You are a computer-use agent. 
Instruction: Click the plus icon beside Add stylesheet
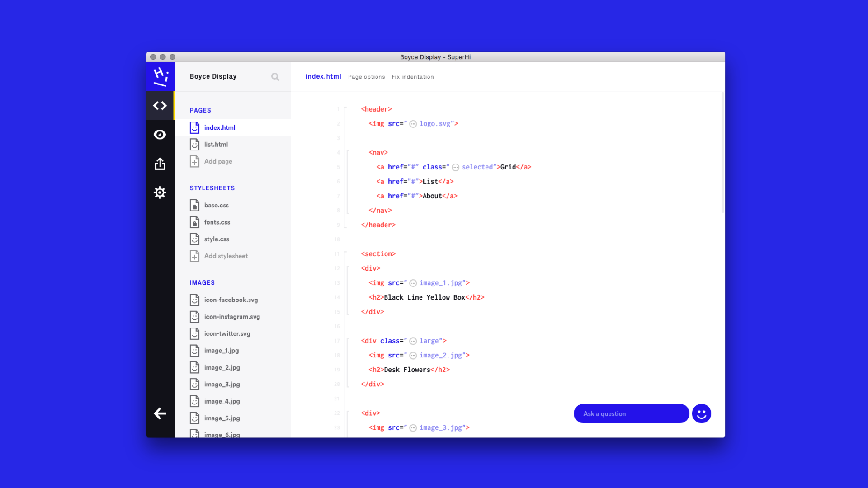(x=194, y=256)
